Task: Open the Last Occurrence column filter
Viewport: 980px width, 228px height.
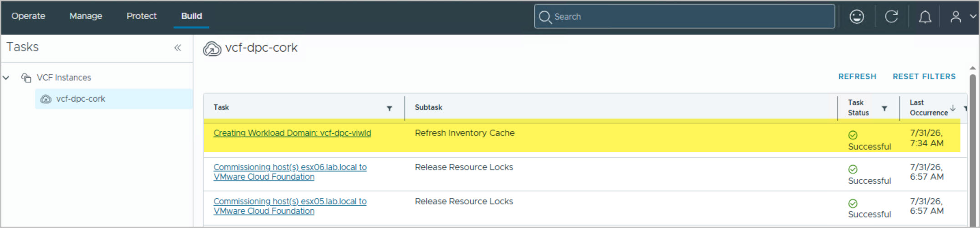Action: tap(965, 108)
